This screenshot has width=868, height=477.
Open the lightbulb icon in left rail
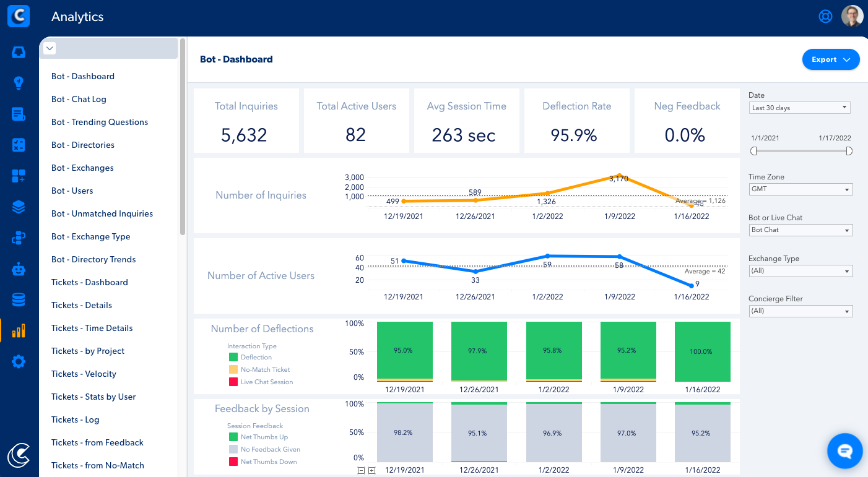tap(19, 83)
